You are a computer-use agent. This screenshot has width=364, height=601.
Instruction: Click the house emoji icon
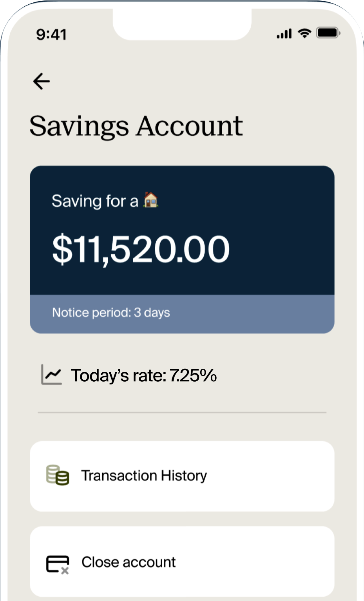(151, 200)
